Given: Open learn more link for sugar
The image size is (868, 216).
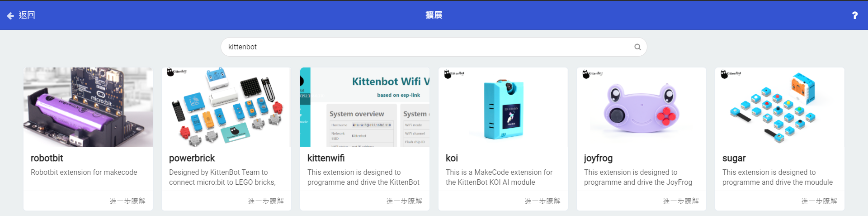Looking at the screenshot, I should pyautogui.click(x=819, y=201).
